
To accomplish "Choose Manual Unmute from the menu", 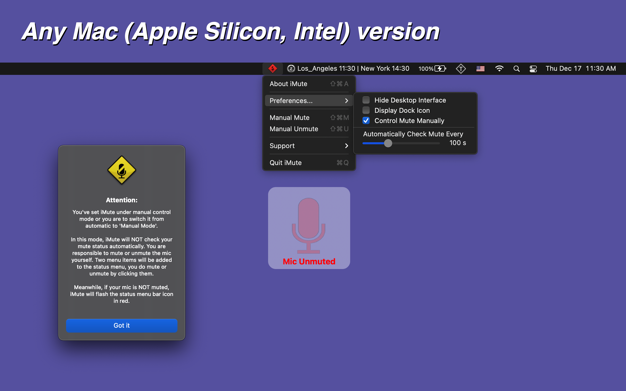I will point(309,129).
